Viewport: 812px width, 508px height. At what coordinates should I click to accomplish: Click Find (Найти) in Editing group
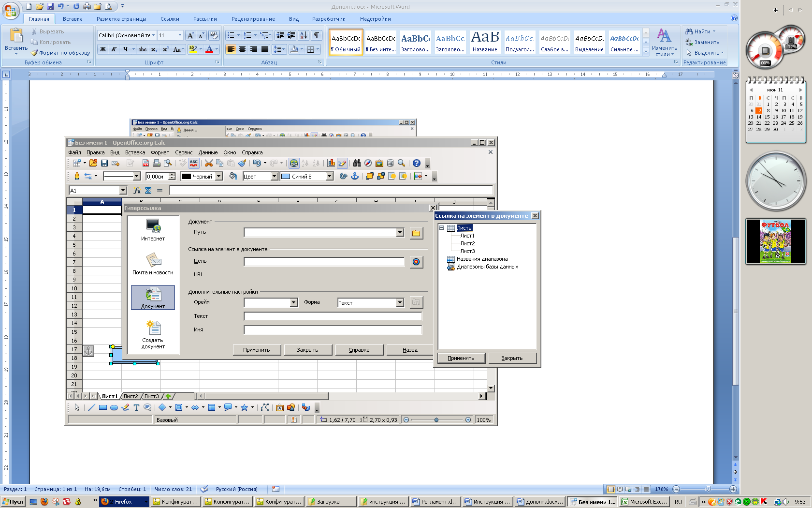700,31
